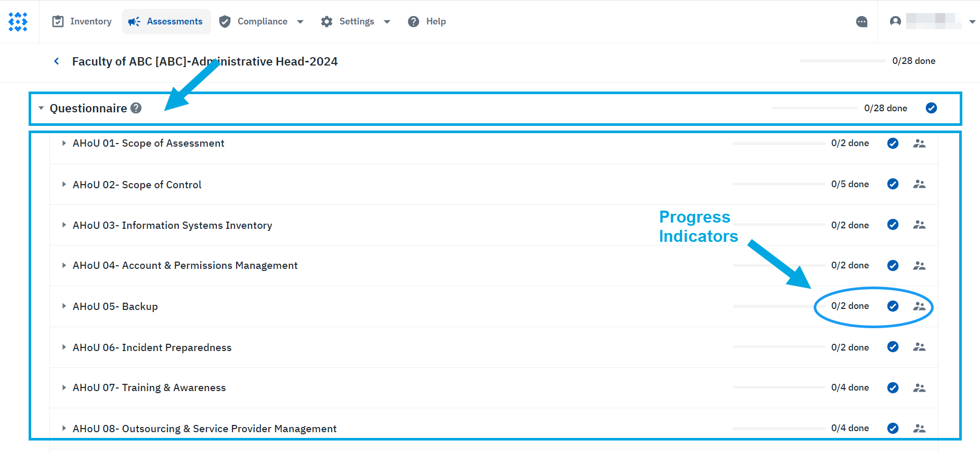Image resolution: width=980 pixels, height=453 pixels.
Task: Open assignees icon for AHoU 03 row
Action: point(919,225)
